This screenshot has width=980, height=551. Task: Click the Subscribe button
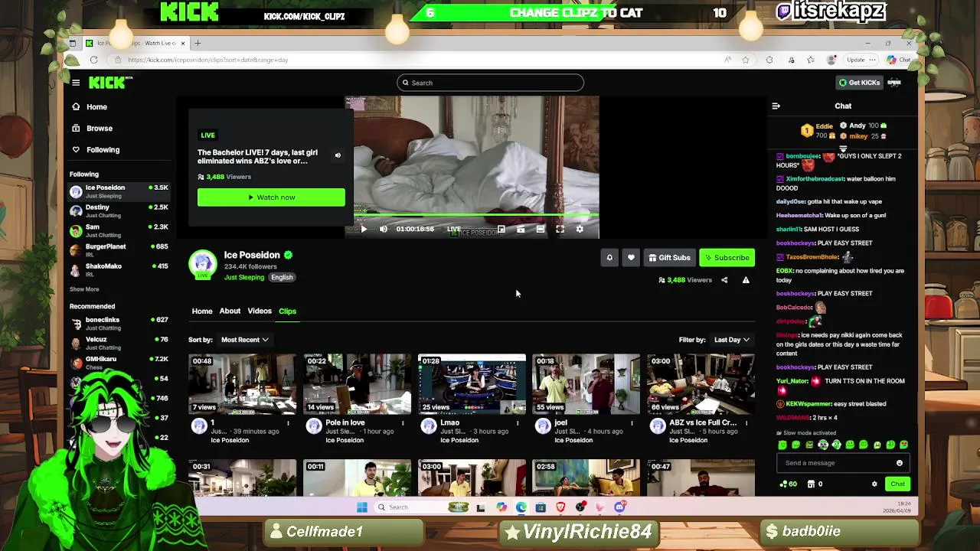tap(727, 258)
